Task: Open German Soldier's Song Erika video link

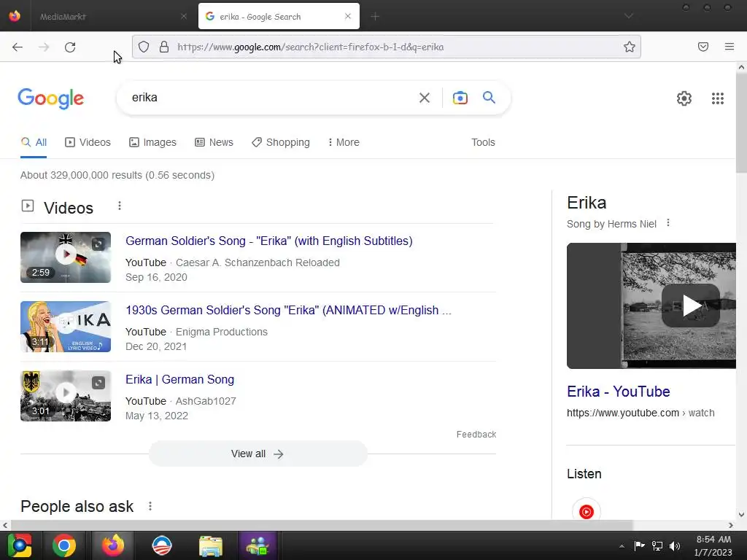Action: pyautogui.click(x=268, y=241)
